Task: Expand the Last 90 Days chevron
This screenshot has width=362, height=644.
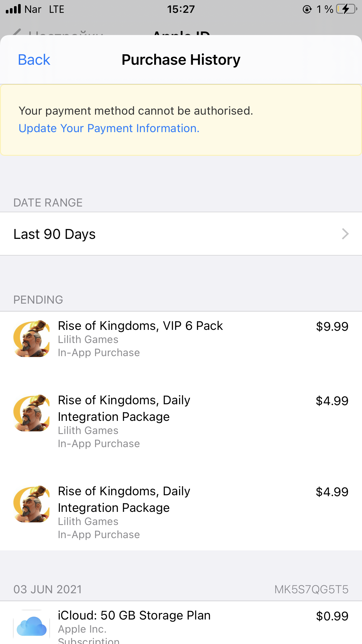Action: click(x=345, y=234)
